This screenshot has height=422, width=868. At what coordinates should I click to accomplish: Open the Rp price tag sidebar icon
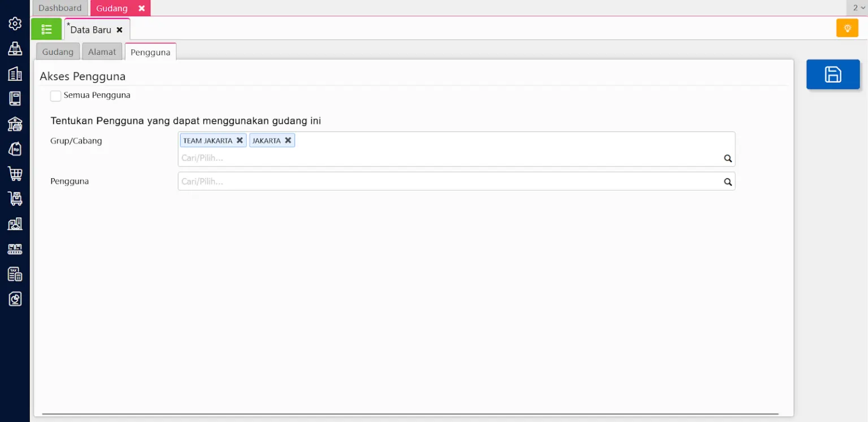(15, 149)
